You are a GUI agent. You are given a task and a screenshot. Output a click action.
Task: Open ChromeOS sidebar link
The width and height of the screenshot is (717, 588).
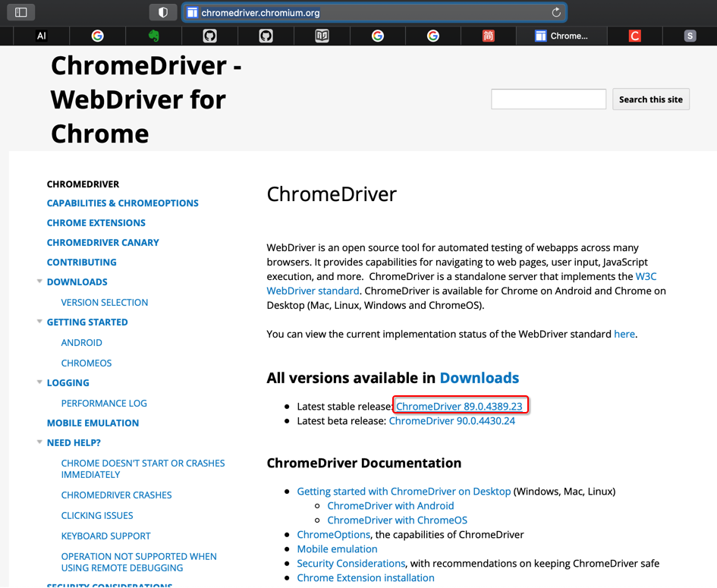pyautogui.click(x=86, y=363)
